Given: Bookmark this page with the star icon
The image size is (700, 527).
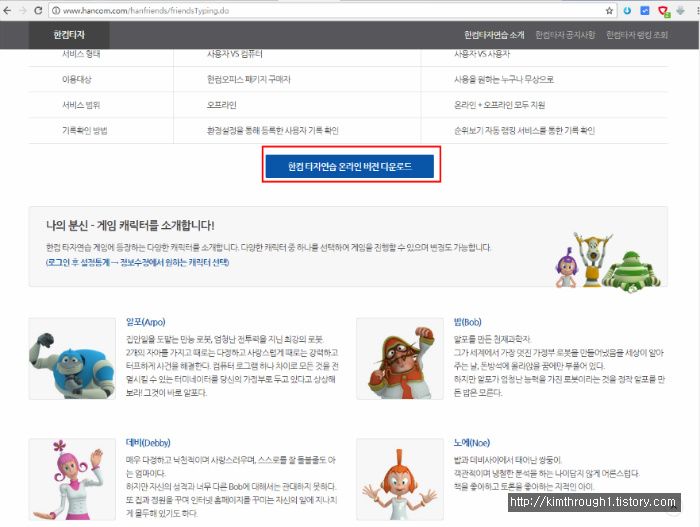Looking at the screenshot, I should coord(609,11).
